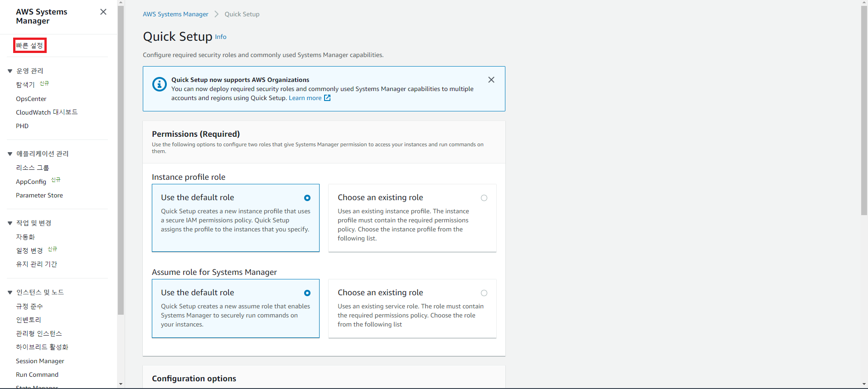
Task: Click the page vertical scrollbar thumb
Action: [x=864, y=111]
